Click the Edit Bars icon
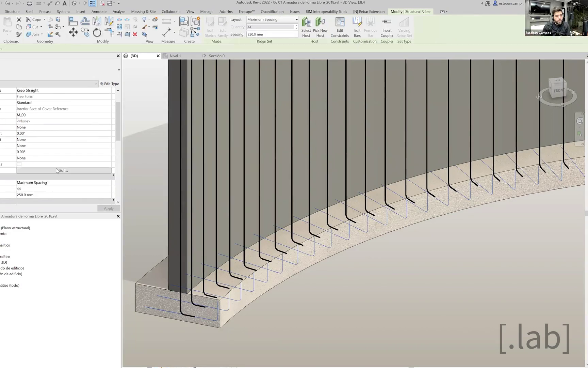This screenshot has height=368, width=588. click(357, 22)
